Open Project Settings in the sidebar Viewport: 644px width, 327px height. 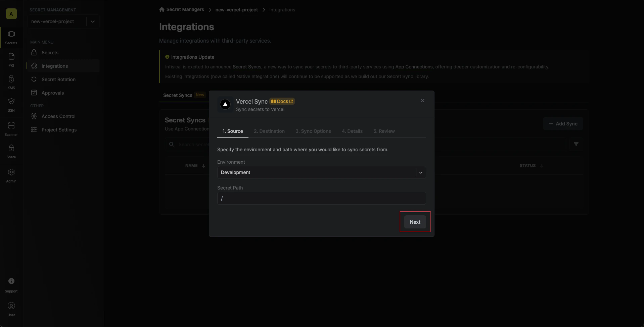63,130
